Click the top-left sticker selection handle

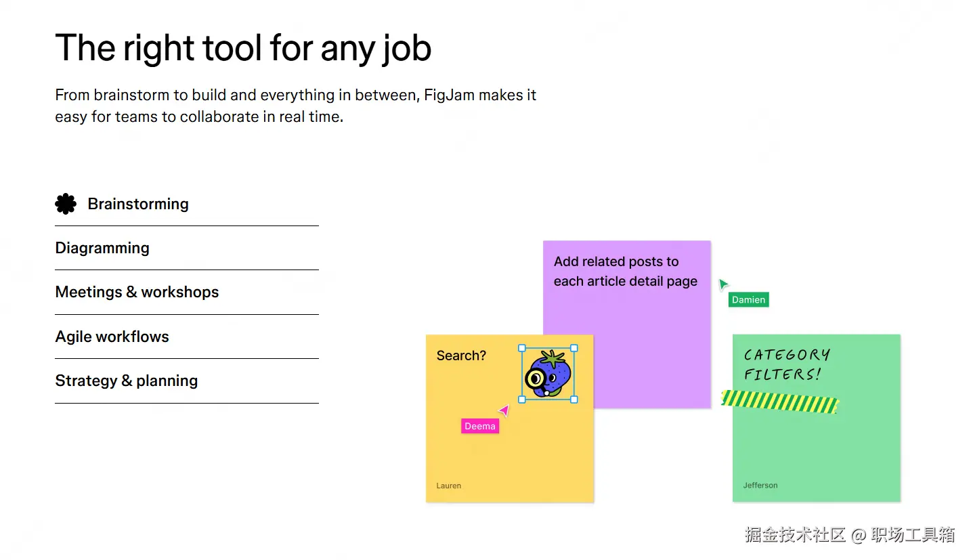(522, 348)
